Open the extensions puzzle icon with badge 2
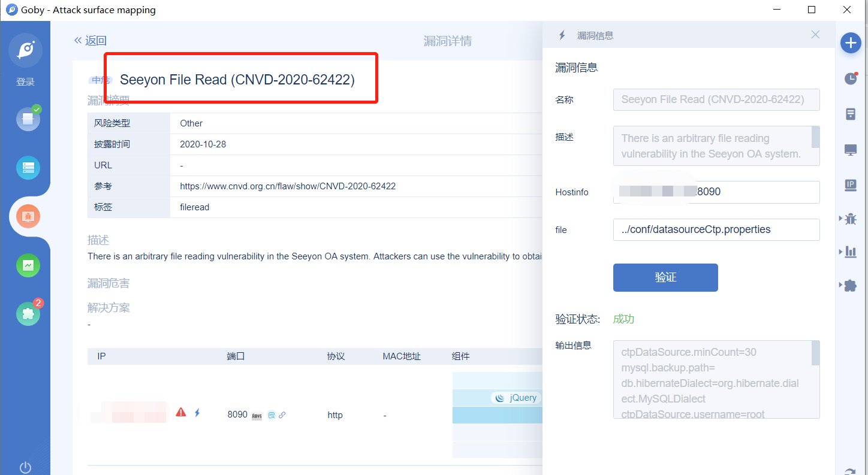The image size is (868, 475). [28, 313]
